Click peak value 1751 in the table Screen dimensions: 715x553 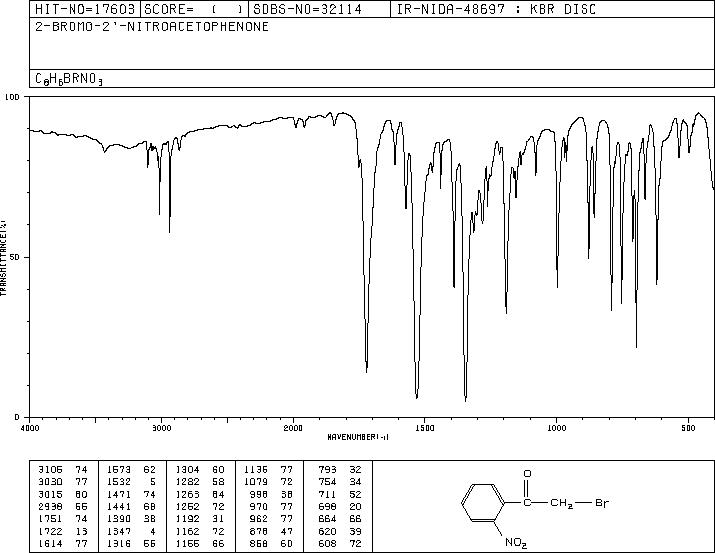click(50, 519)
